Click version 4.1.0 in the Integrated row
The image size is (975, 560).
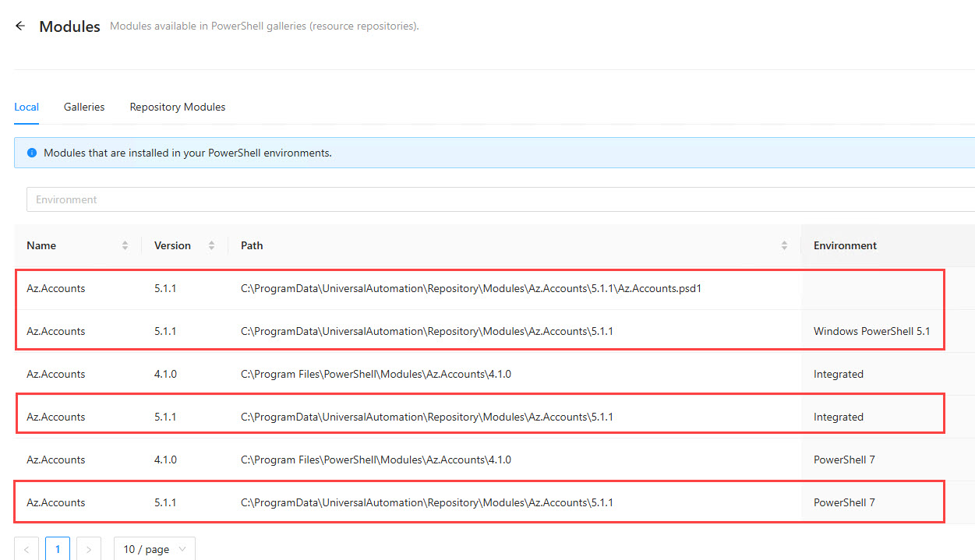[165, 374]
